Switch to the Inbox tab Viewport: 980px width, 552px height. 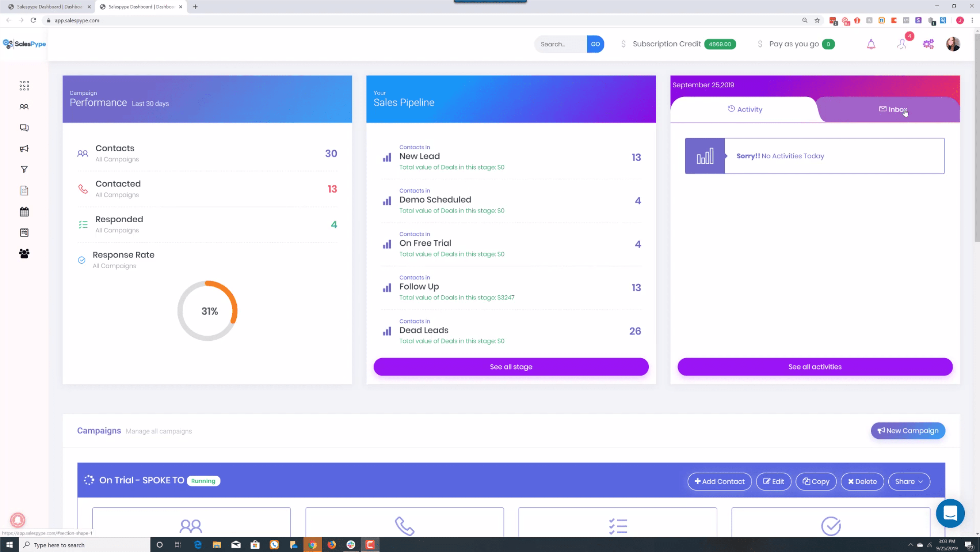tap(892, 110)
